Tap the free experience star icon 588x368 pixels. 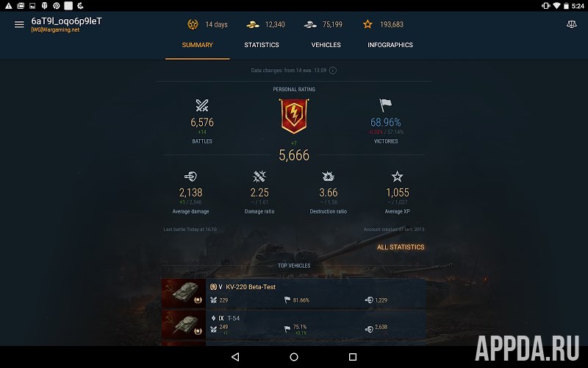pos(367,24)
